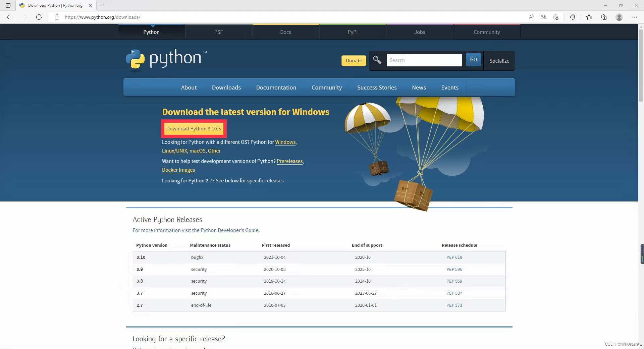
Task: Click the translate page icon
Action: click(543, 17)
